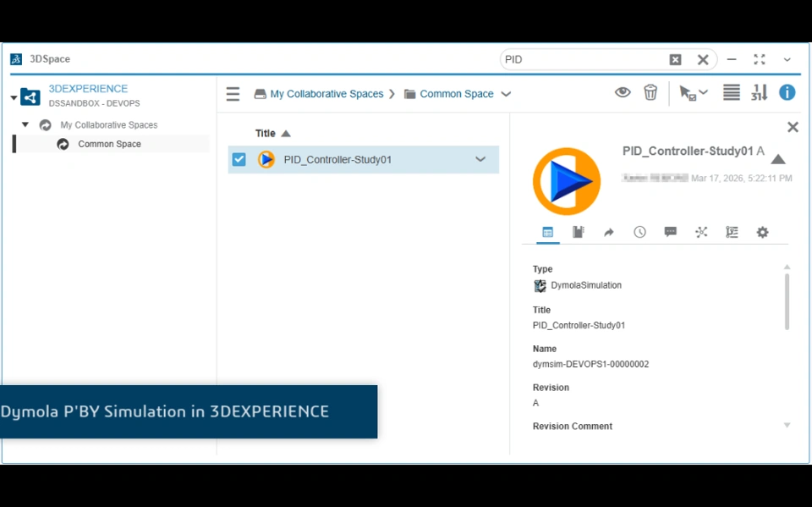Collapse the info header with triangle arrow

pyautogui.click(x=778, y=159)
